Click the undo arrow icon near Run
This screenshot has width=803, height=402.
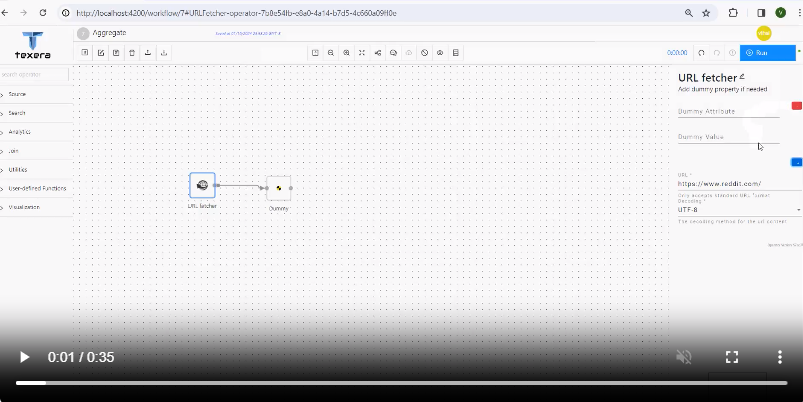[x=702, y=53]
